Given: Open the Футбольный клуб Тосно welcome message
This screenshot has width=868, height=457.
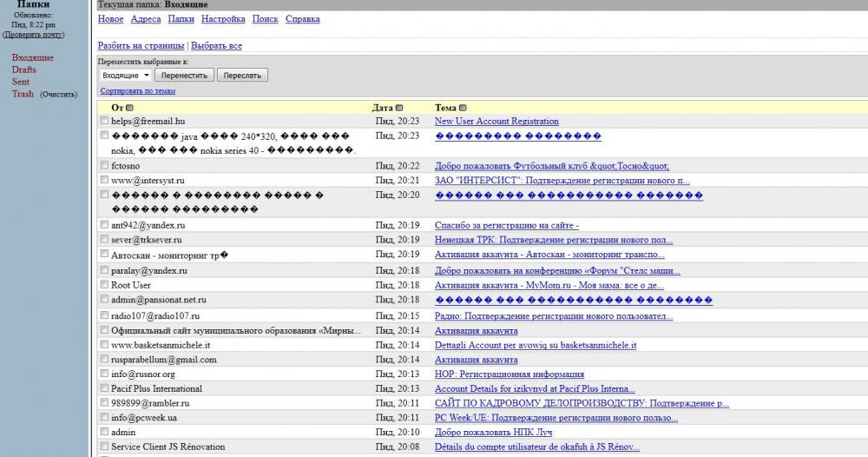Looking at the screenshot, I should [552, 166].
